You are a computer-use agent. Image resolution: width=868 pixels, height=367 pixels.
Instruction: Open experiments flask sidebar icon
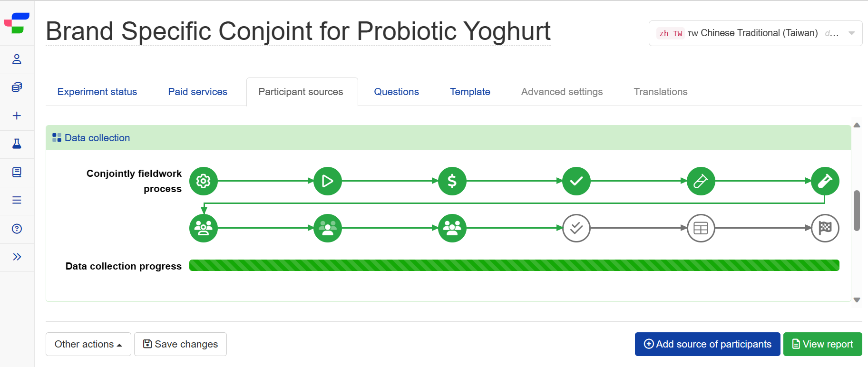tap(17, 144)
